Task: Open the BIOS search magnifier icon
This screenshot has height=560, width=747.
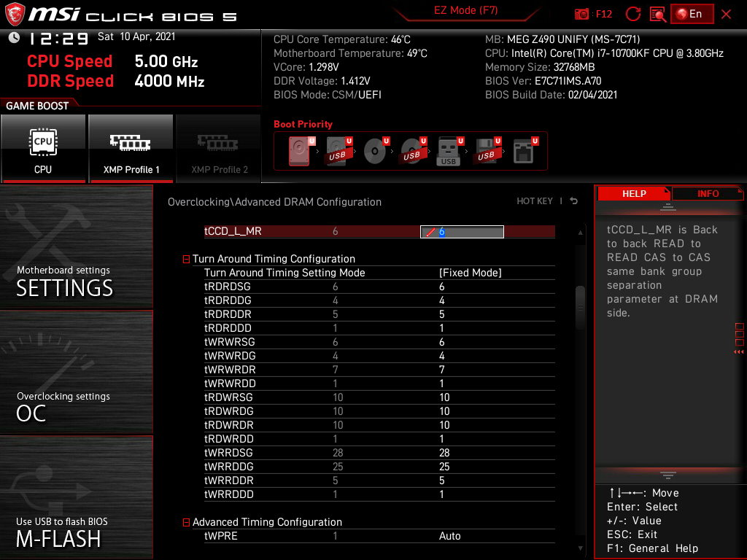Action: pyautogui.click(x=657, y=15)
